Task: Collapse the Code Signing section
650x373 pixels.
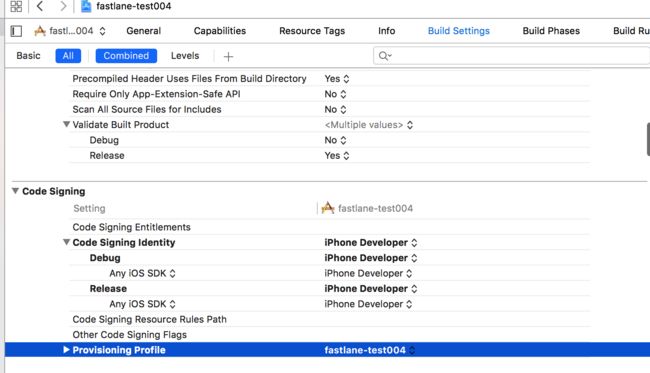Action: (x=15, y=191)
